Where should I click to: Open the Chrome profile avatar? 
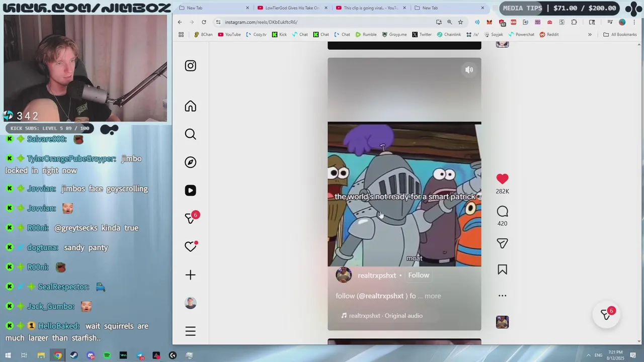coord(622,22)
